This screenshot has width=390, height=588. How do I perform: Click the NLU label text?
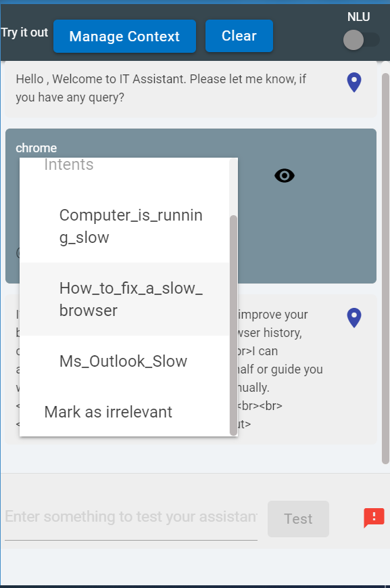358,17
